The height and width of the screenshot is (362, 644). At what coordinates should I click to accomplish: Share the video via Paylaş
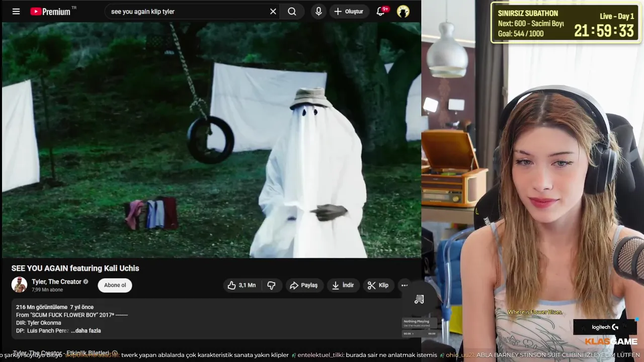pyautogui.click(x=304, y=285)
